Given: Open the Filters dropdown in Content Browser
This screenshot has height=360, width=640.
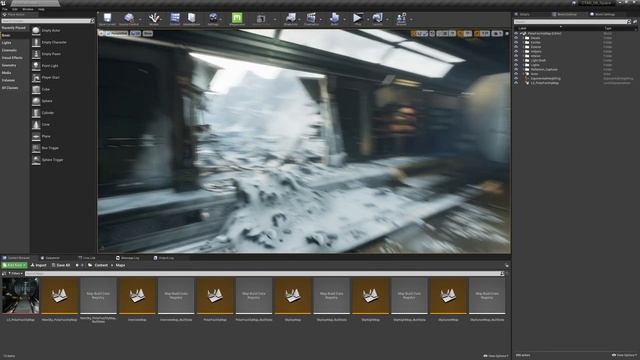Looking at the screenshot, I should coord(15,273).
